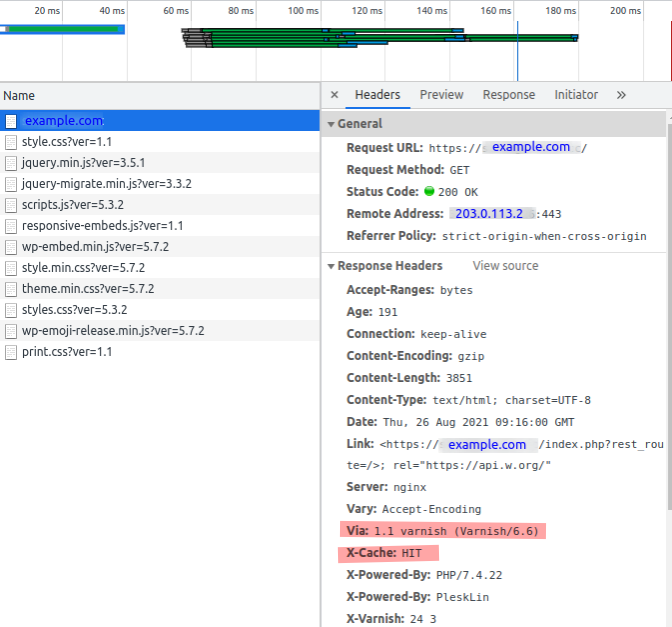Click the Request URL example.com value
The width and height of the screenshot is (672, 627).
pyautogui.click(x=531, y=147)
